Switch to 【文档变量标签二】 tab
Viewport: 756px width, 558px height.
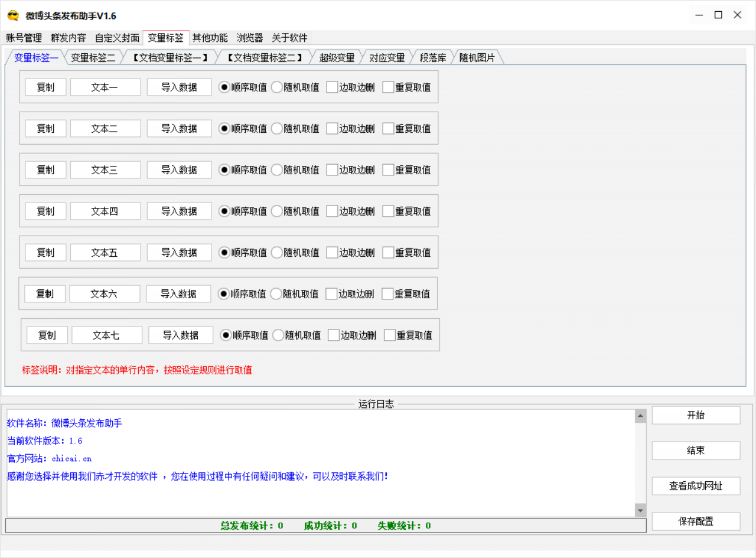(265, 57)
